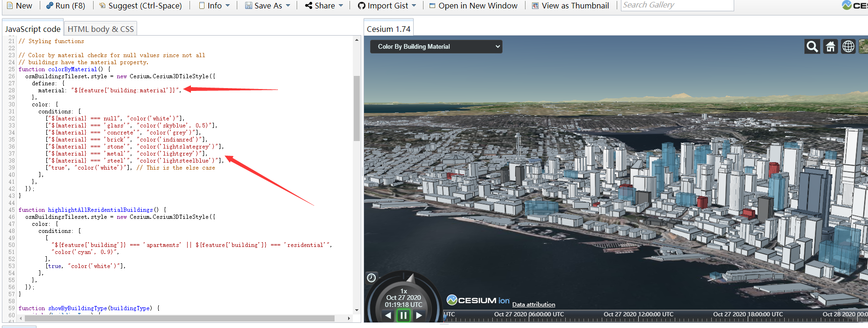Click the play reverse button
The height and width of the screenshot is (328, 868).
[x=388, y=315]
